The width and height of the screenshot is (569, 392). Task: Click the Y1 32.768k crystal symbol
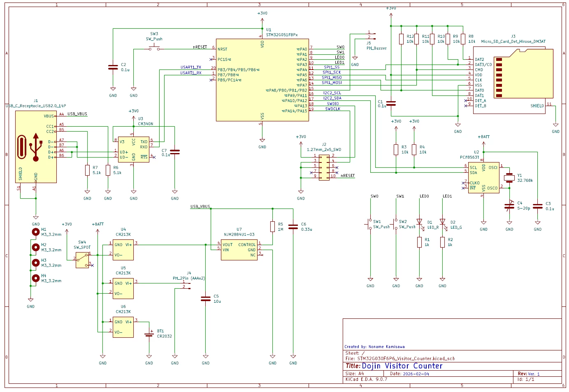tap(509, 178)
